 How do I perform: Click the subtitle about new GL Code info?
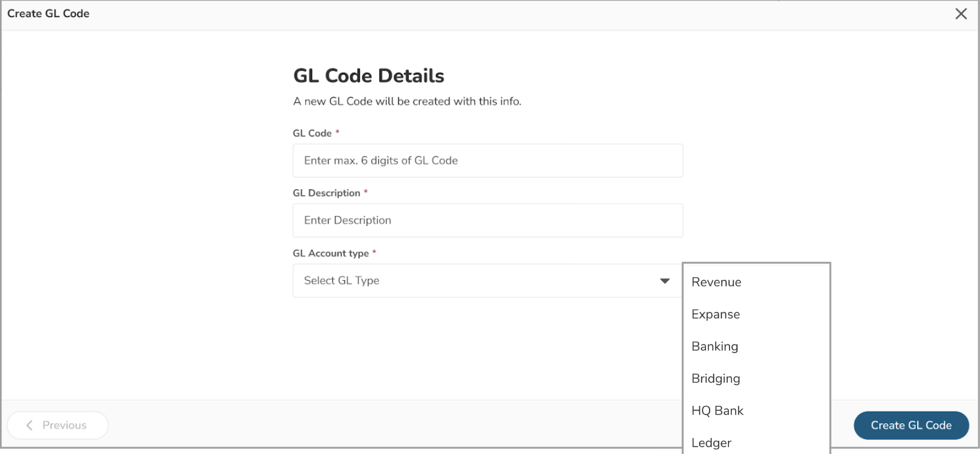407,101
